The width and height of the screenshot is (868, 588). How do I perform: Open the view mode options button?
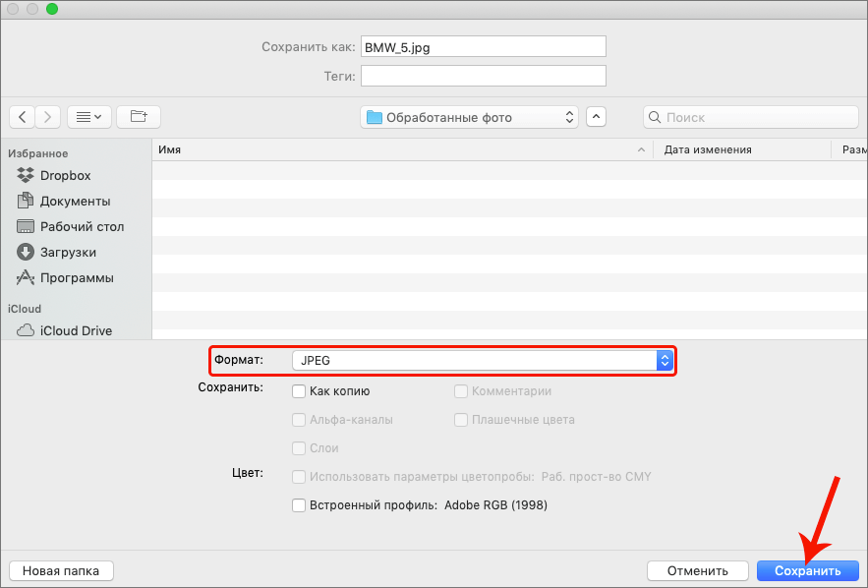tap(88, 117)
